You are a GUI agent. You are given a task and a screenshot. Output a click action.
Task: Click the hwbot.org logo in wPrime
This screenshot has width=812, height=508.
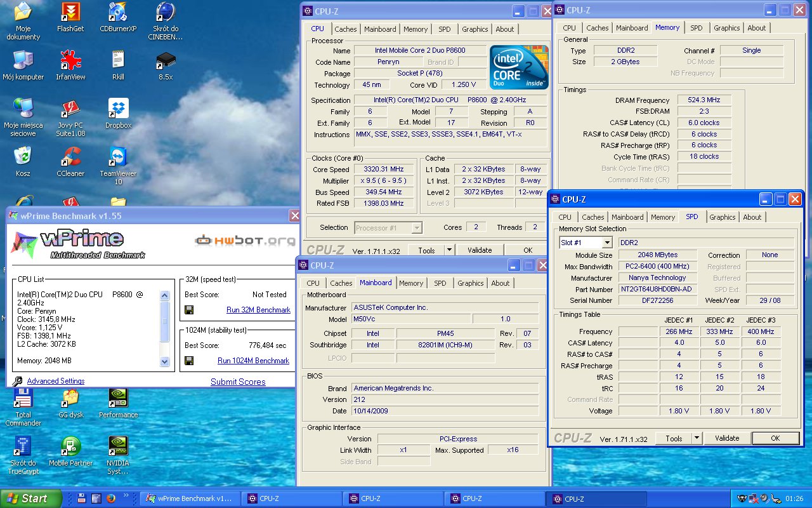tap(245, 240)
